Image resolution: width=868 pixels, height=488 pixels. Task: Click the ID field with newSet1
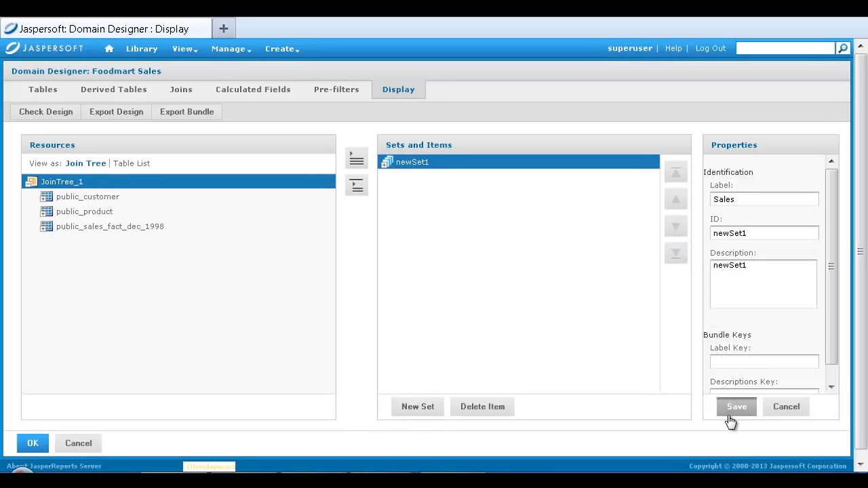[764, 233]
